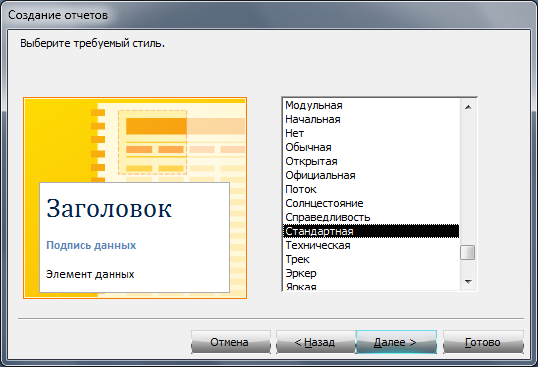Click the scrollbar thumb in style list
The height and width of the screenshot is (367, 538).
pyautogui.click(x=468, y=253)
